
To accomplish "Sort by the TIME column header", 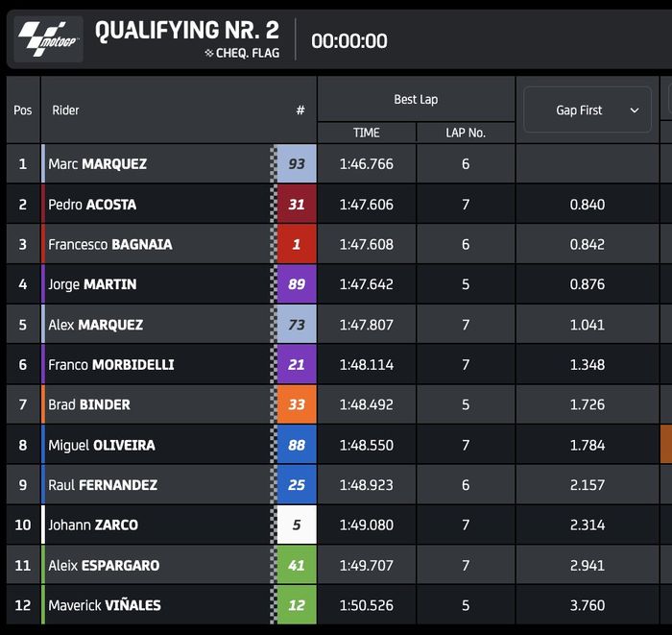I will (367, 133).
